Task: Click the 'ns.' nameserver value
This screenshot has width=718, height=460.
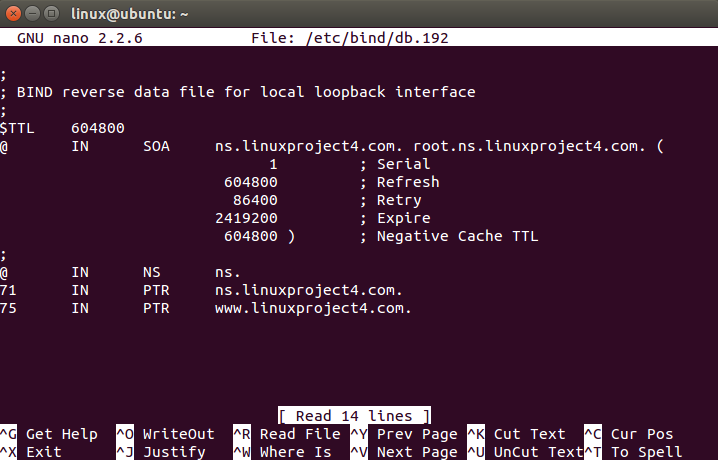Action: point(228,273)
